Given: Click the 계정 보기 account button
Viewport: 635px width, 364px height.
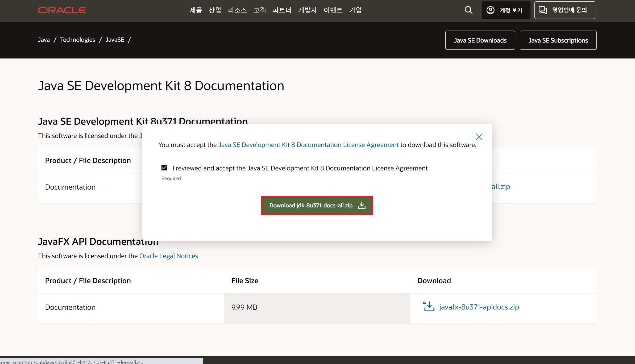Looking at the screenshot, I should [x=506, y=10].
